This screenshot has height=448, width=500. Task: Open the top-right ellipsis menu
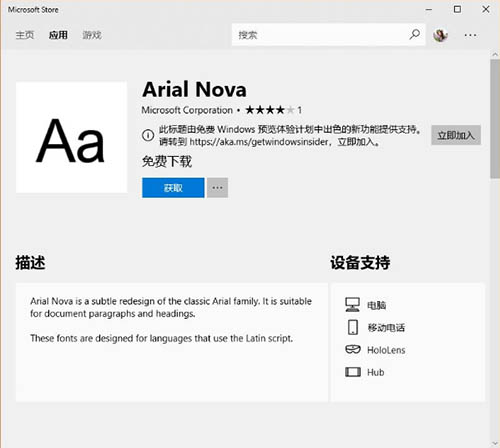(x=470, y=35)
